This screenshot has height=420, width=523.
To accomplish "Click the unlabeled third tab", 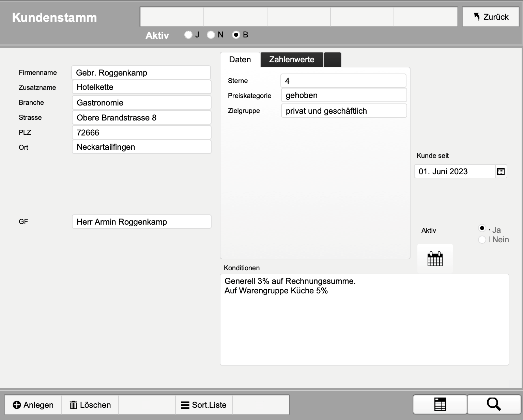I will pyautogui.click(x=332, y=60).
